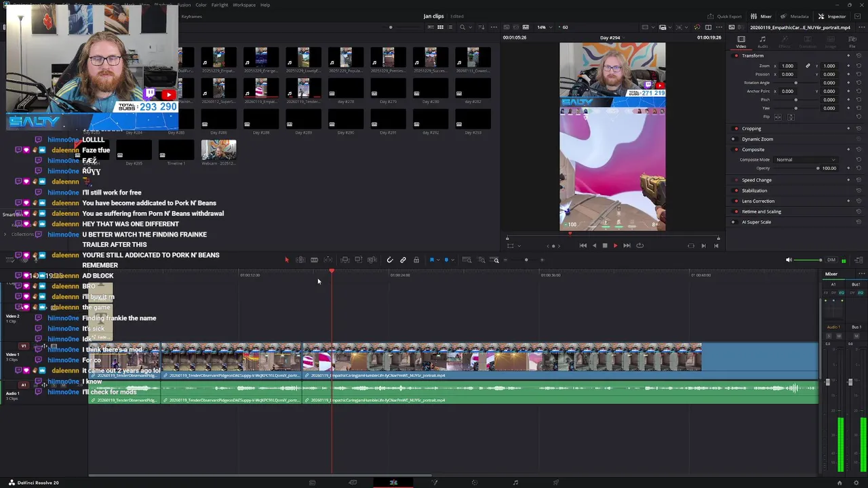Click the red Play button
868x488 pixels.
click(616, 246)
